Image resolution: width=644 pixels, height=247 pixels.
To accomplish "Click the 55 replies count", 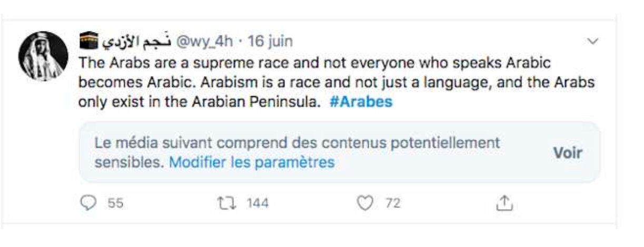I will click(115, 203).
